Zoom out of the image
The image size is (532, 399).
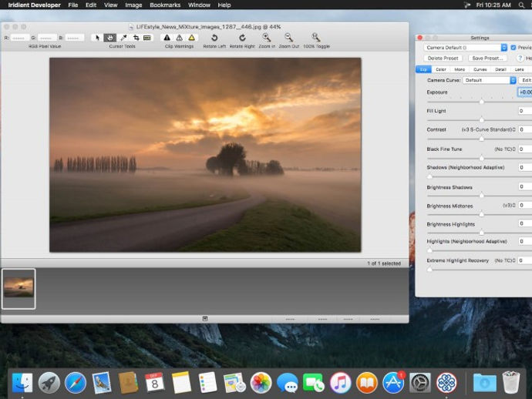click(x=288, y=37)
